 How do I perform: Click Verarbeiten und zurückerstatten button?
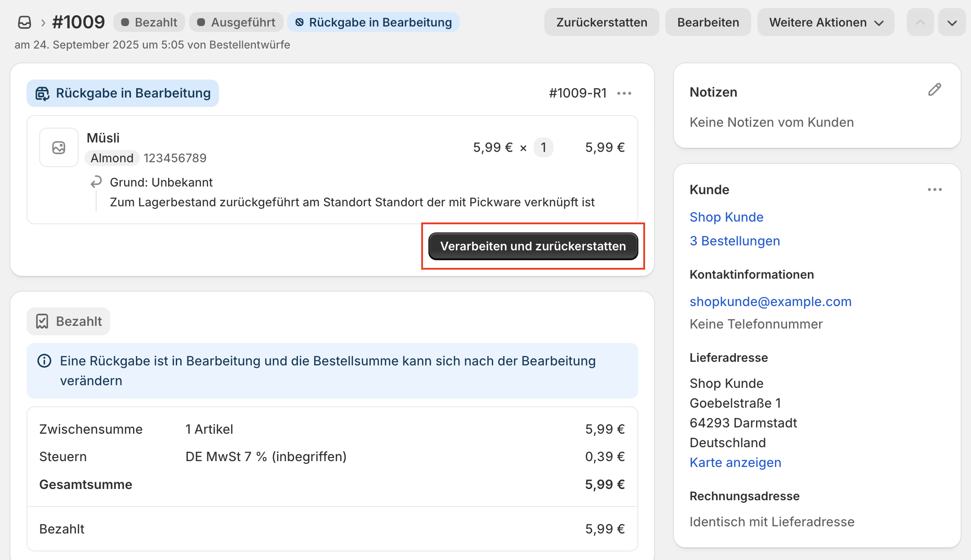[x=533, y=246]
